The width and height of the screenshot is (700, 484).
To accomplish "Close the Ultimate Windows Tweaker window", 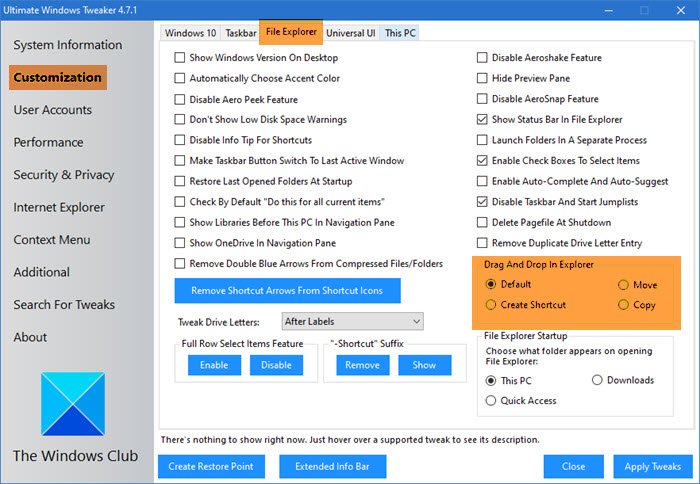I will click(x=680, y=10).
